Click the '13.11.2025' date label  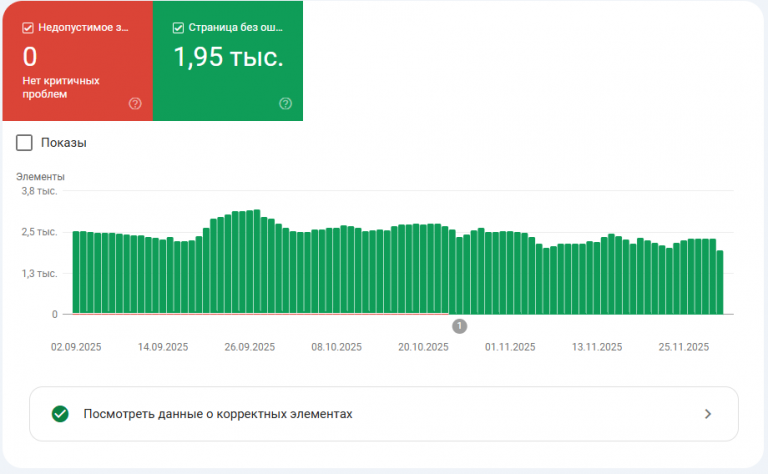pyautogui.click(x=597, y=347)
